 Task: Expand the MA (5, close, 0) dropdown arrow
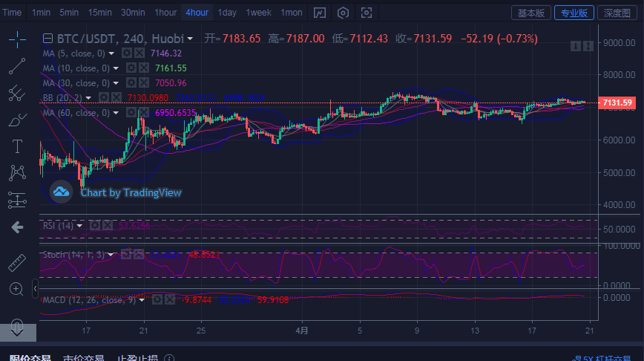click(111, 53)
